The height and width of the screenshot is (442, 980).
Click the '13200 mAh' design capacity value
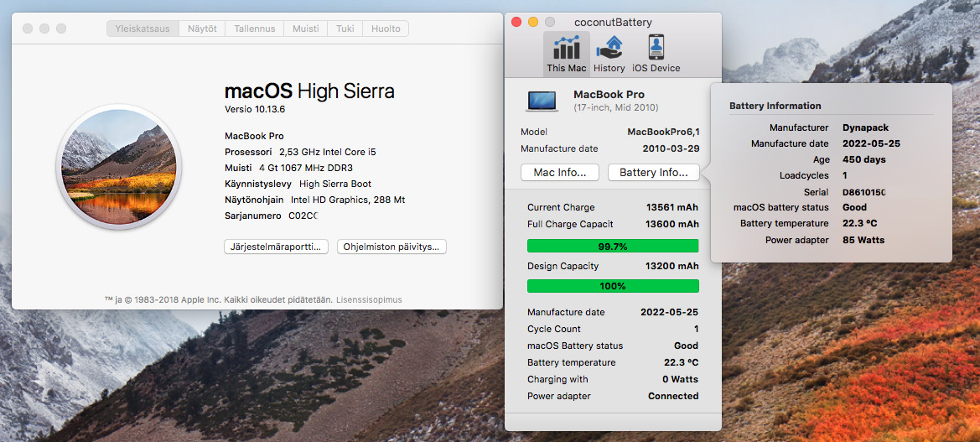[x=671, y=266]
